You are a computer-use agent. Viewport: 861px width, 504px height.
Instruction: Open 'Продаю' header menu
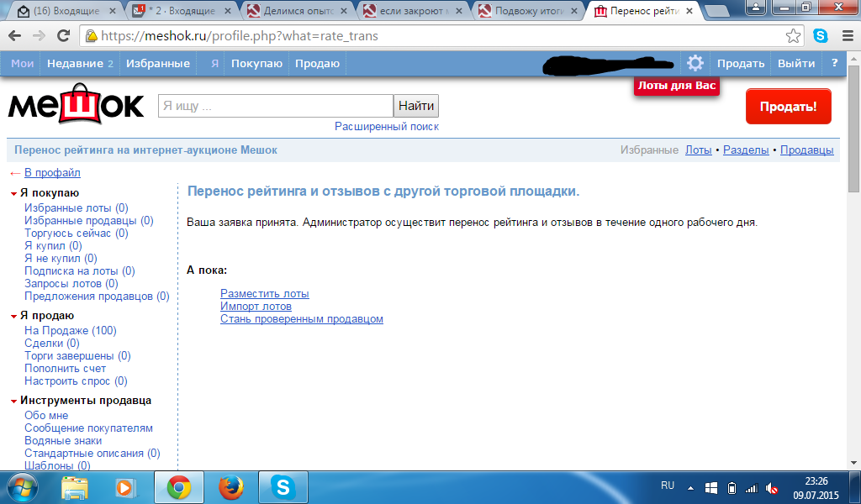317,63
